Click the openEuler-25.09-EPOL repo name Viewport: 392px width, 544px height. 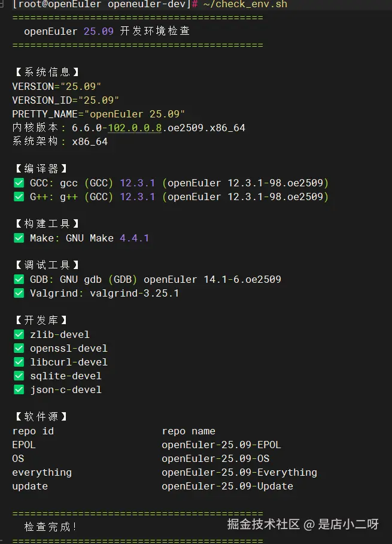click(221, 445)
